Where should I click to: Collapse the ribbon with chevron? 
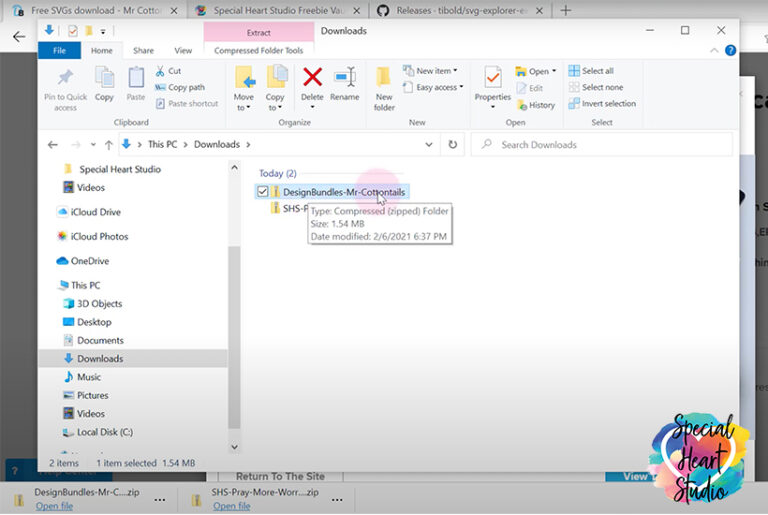pos(714,50)
